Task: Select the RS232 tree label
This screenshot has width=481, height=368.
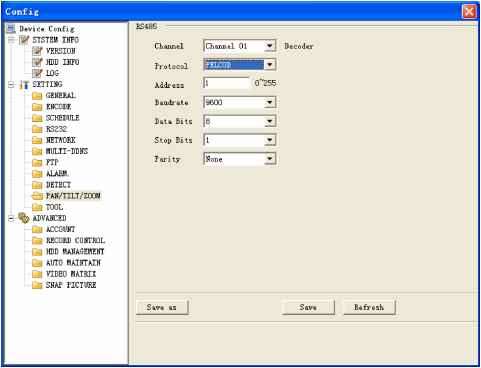Action: pyautogui.click(x=56, y=129)
